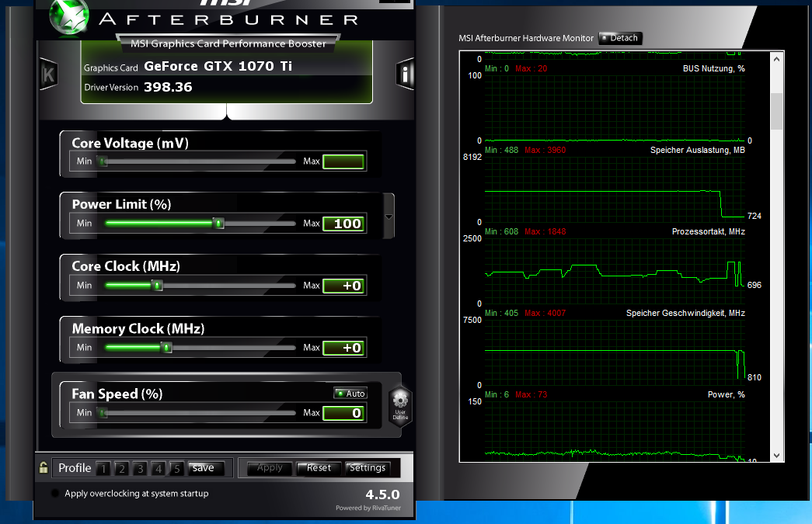Click the Prozessortakt graph

tap(615, 271)
